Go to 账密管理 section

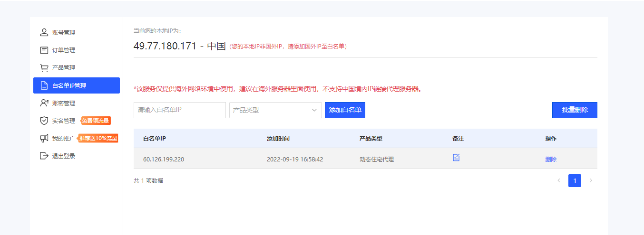[x=63, y=103]
